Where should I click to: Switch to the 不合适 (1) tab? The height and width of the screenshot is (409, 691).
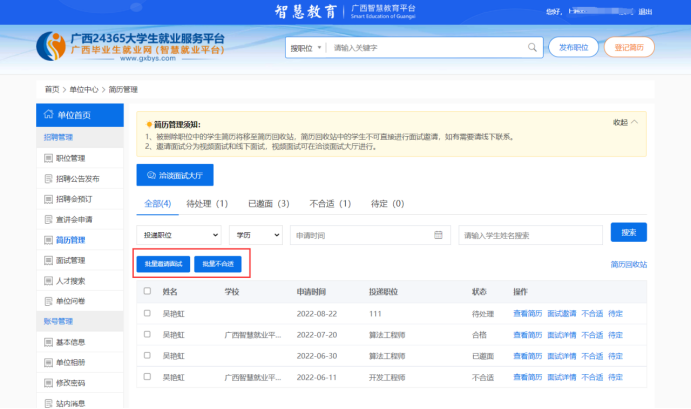tap(330, 204)
